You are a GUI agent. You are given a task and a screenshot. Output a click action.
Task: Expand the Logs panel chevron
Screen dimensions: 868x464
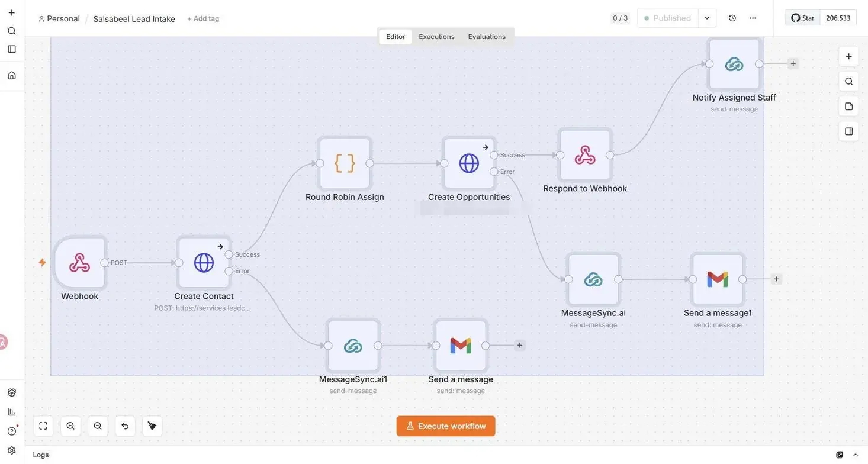pyautogui.click(x=856, y=455)
